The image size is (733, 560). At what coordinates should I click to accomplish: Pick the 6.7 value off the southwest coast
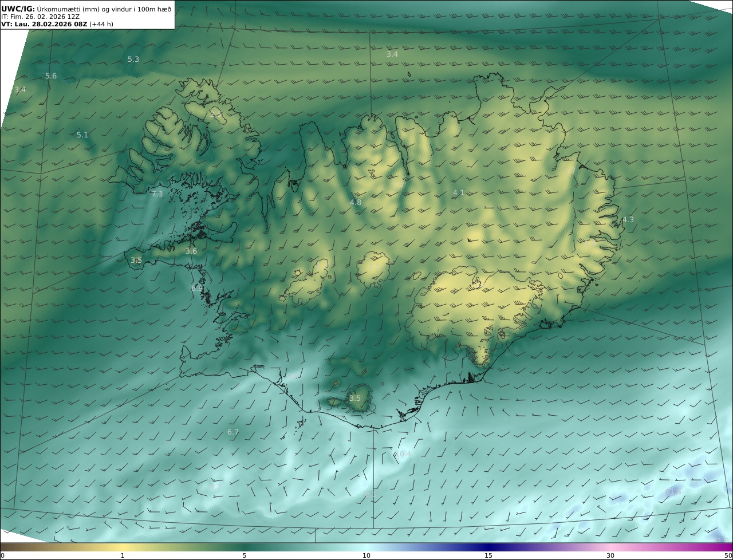[233, 432]
